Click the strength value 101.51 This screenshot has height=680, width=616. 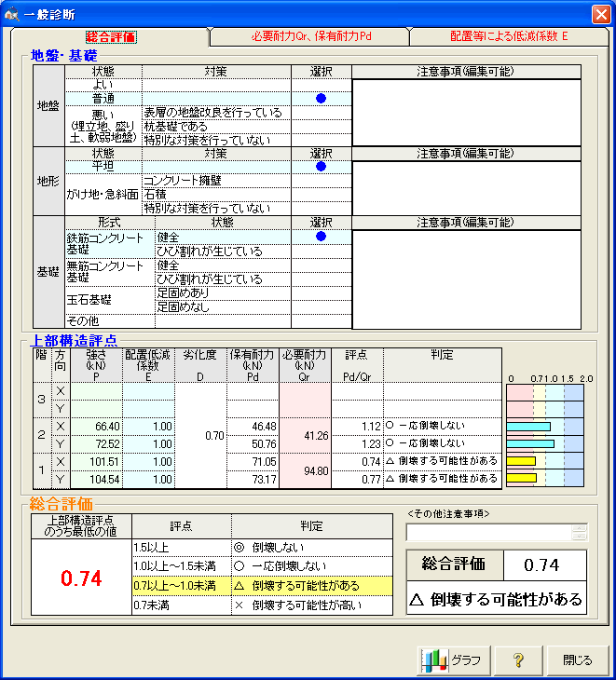[104, 462]
